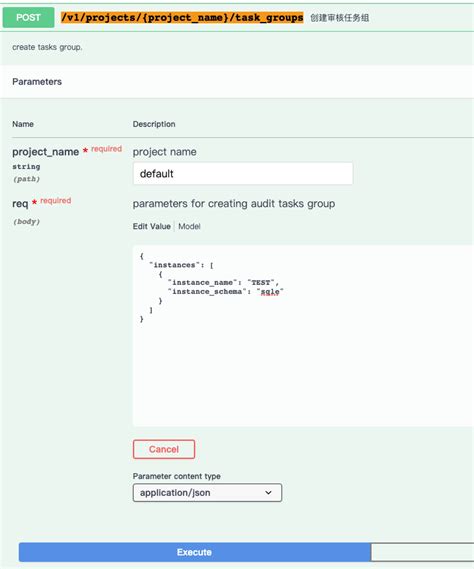Click inside the req body JSON textarea
Viewport: 474px width, 569px height.
(303, 336)
